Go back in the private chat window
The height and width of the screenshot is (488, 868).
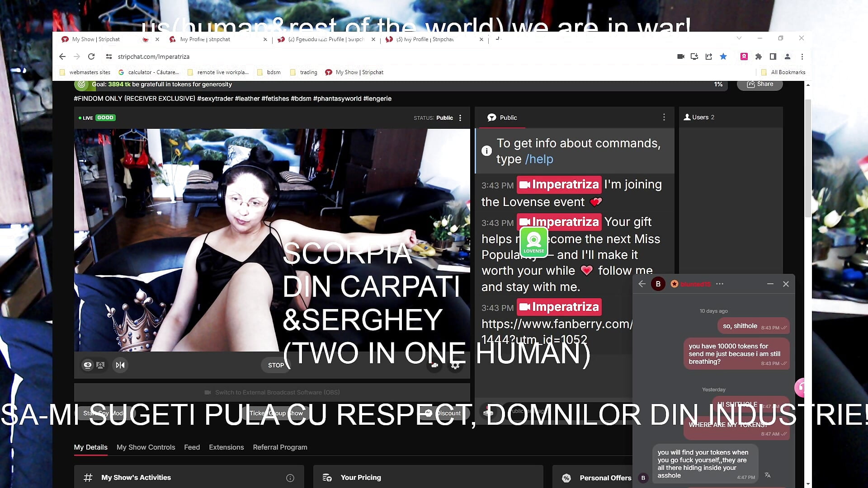pyautogui.click(x=642, y=284)
